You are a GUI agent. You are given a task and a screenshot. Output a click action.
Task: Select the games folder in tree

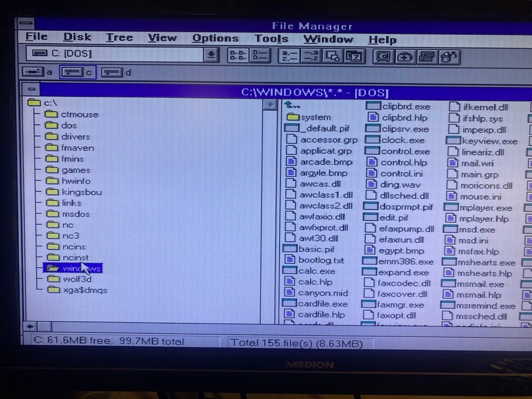[x=68, y=170]
